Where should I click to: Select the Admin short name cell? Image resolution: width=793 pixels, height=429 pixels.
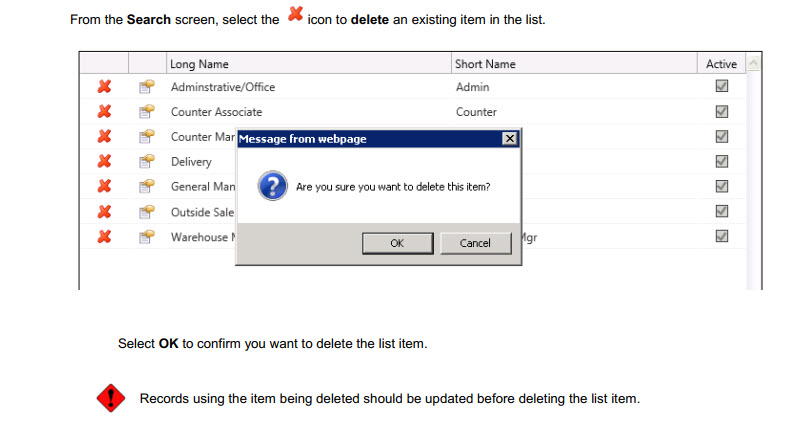473,87
